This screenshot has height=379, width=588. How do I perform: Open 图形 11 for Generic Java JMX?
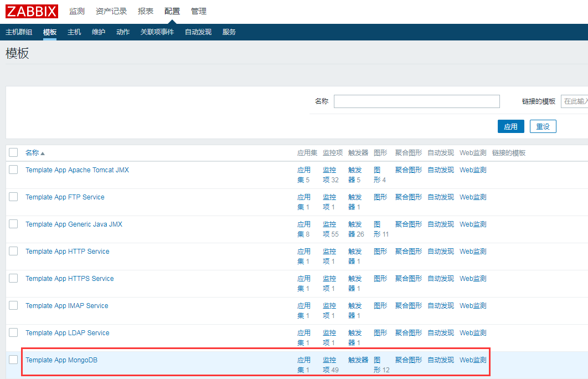click(381, 229)
